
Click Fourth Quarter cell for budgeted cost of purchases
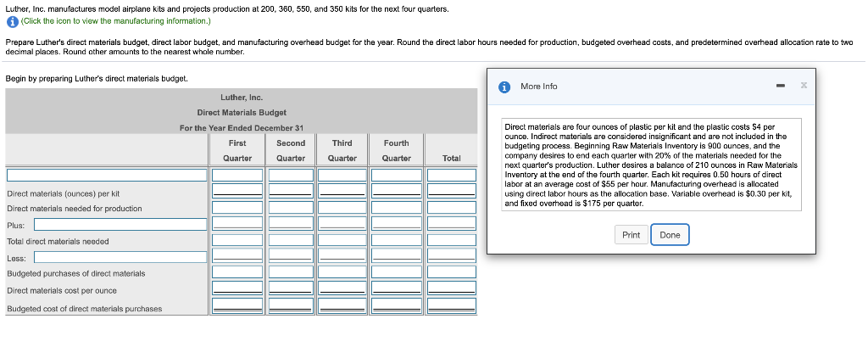pyautogui.click(x=396, y=305)
